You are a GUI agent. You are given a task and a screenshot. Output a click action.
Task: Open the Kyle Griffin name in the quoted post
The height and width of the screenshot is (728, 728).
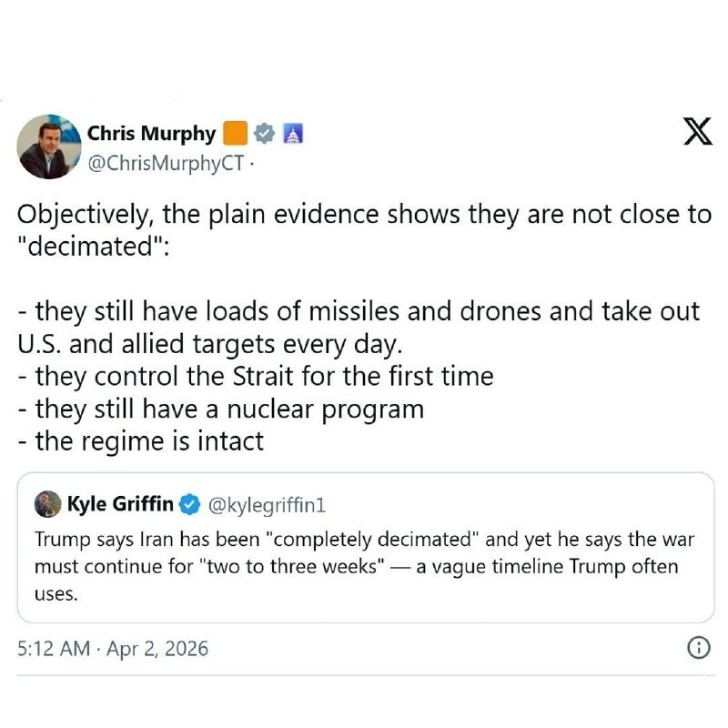tap(120, 503)
